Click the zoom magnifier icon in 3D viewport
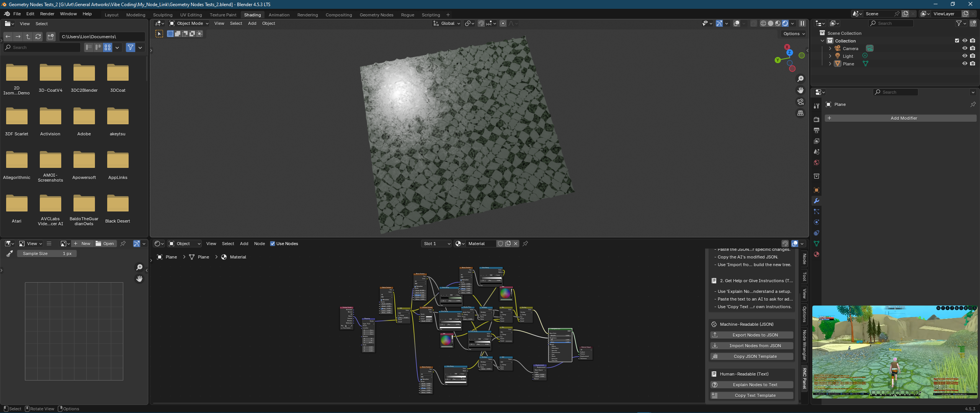 tap(800, 79)
